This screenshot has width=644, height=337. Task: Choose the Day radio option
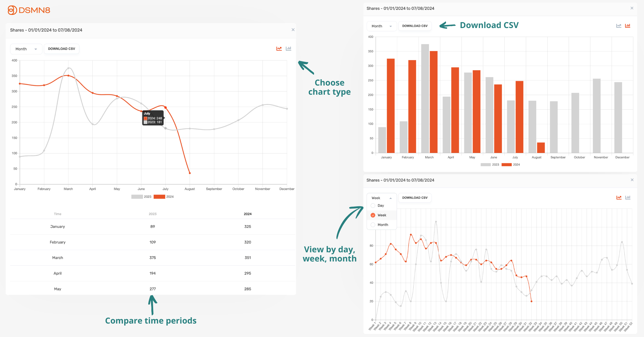coord(373,206)
